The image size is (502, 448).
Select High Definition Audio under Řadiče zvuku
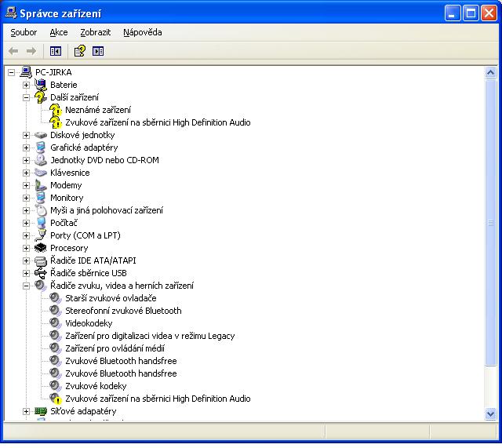pyautogui.click(x=158, y=399)
